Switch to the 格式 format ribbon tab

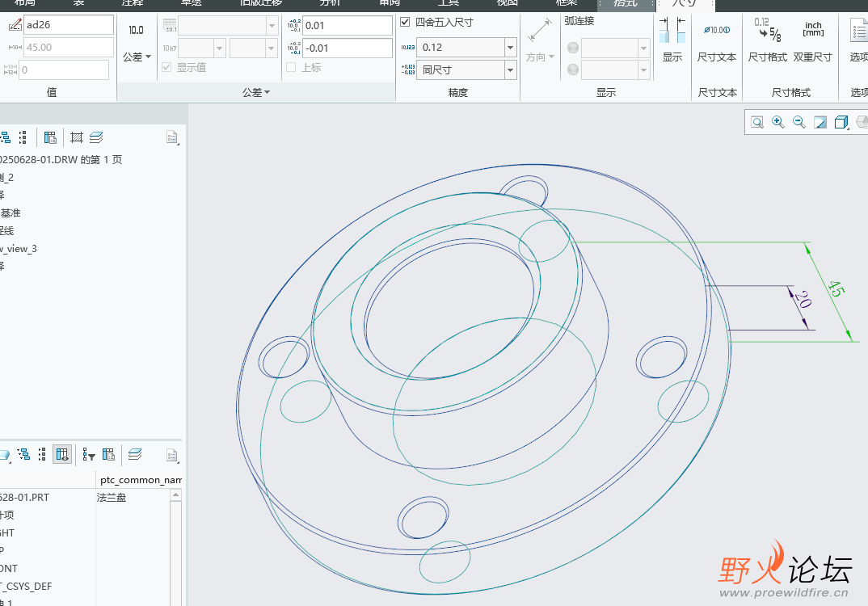click(626, 4)
